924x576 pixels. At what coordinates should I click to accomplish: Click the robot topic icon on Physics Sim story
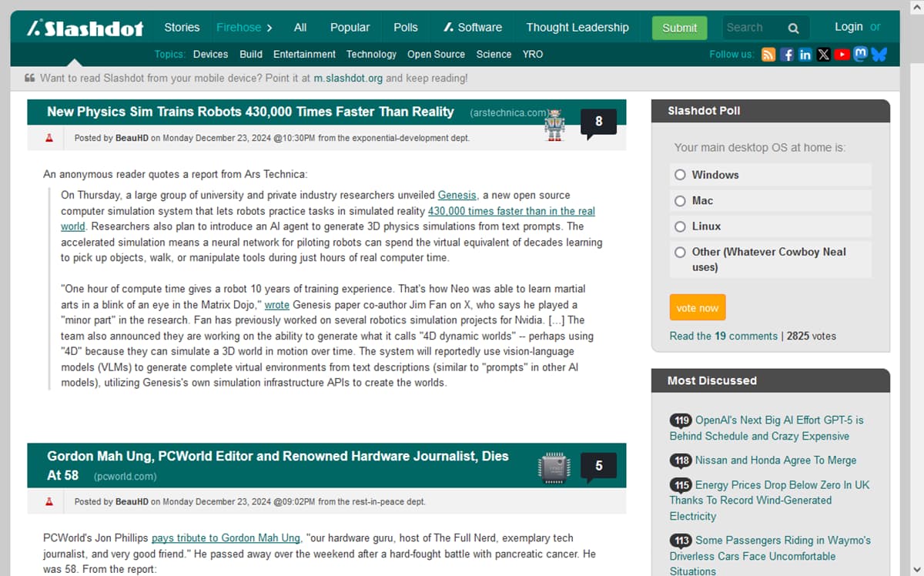pyautogui.click(x=554, y=124)
